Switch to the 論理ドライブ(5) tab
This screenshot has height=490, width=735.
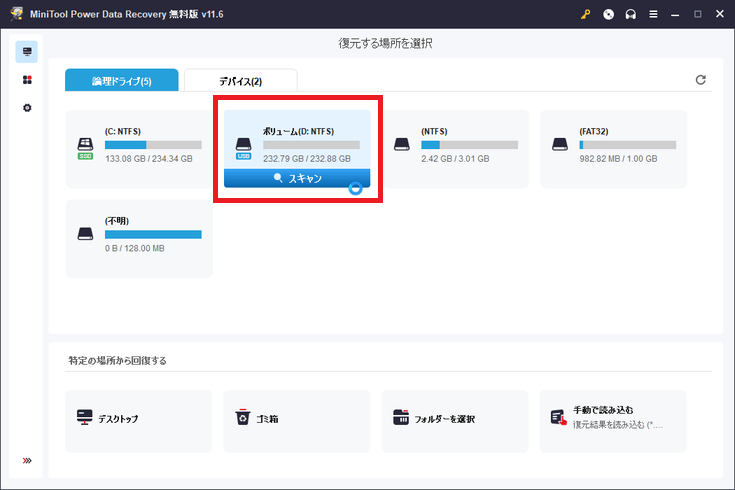[x=121, y=81]
